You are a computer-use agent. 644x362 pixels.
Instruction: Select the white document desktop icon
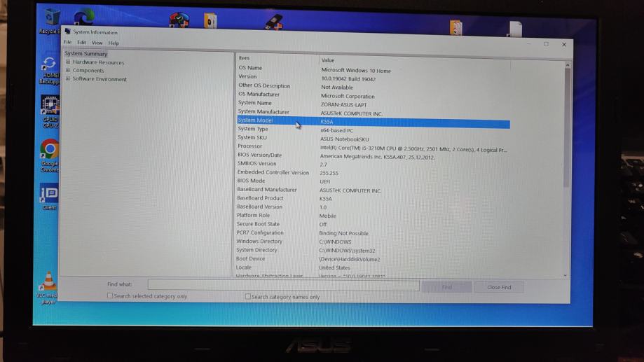[x=515, y=29]
